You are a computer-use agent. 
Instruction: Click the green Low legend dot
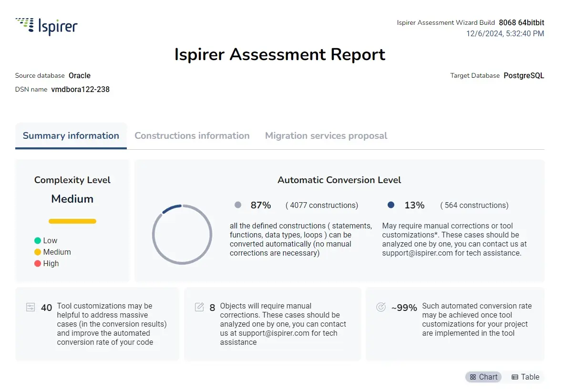click(x=38, y=241)
